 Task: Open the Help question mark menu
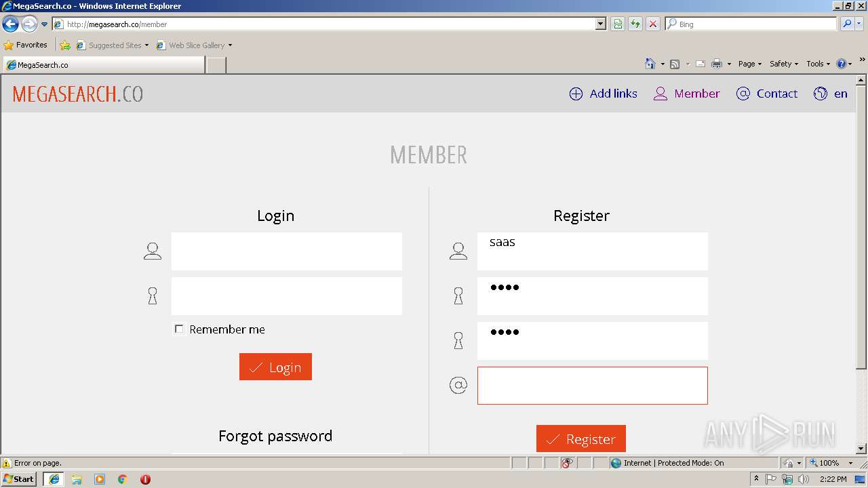[x=844, y=64]
